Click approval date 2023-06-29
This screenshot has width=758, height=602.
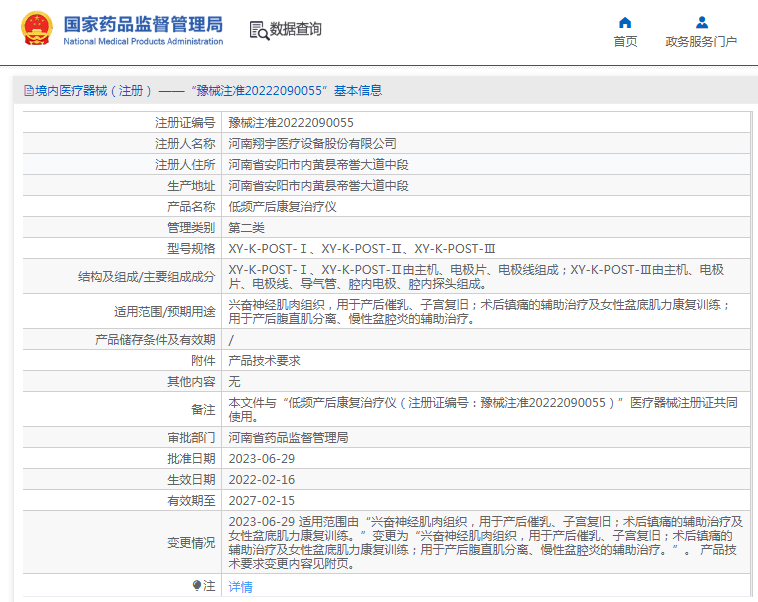(x=262, y=459)
